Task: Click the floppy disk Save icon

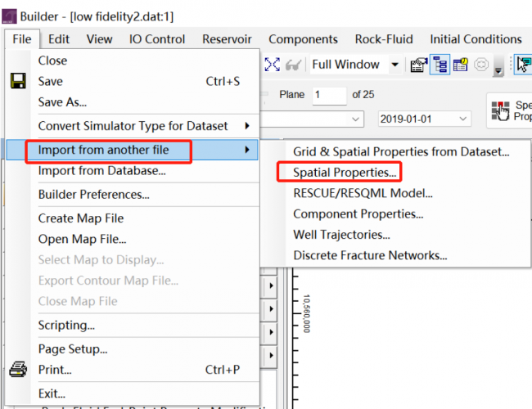Action: click(x=18, y=82)
